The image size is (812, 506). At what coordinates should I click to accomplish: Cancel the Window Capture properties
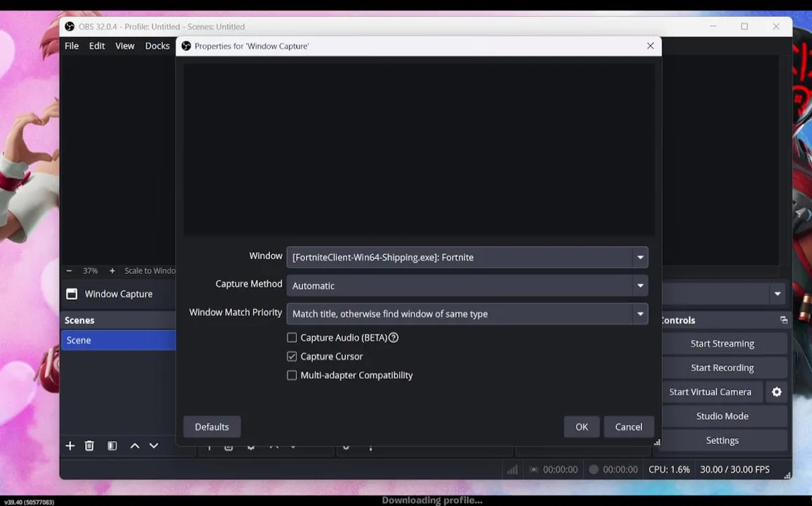click(629, 427)
